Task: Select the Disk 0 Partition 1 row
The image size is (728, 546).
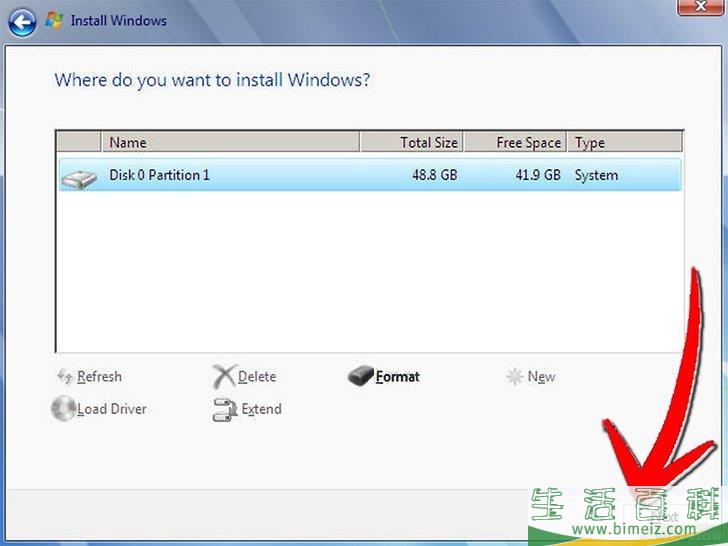Action: [x=370, y=175]
